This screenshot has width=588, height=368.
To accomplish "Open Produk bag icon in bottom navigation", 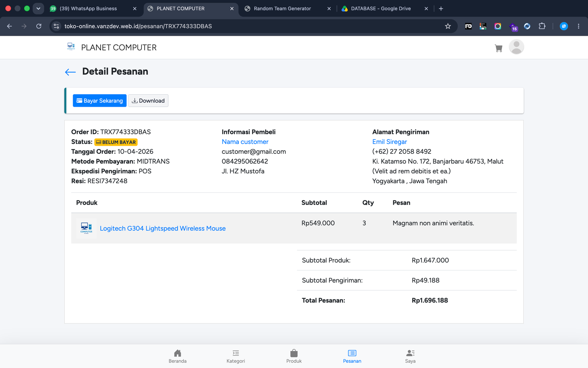I will point(294,353).
